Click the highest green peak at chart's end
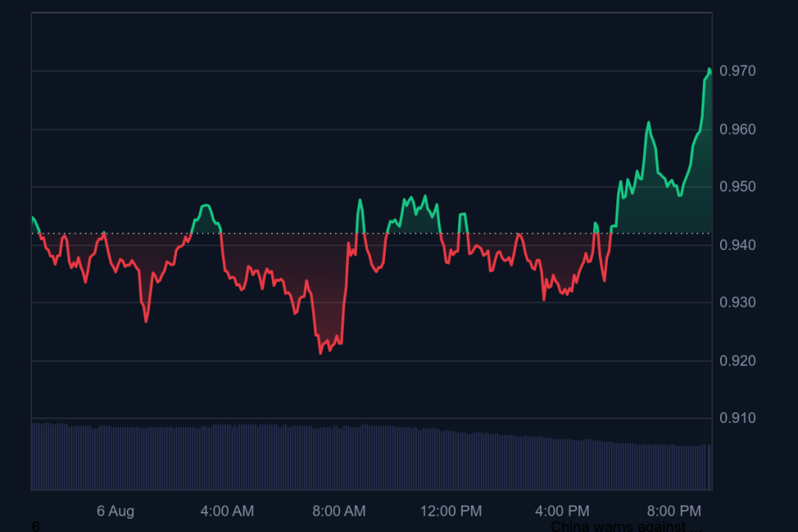 point(709,70)
